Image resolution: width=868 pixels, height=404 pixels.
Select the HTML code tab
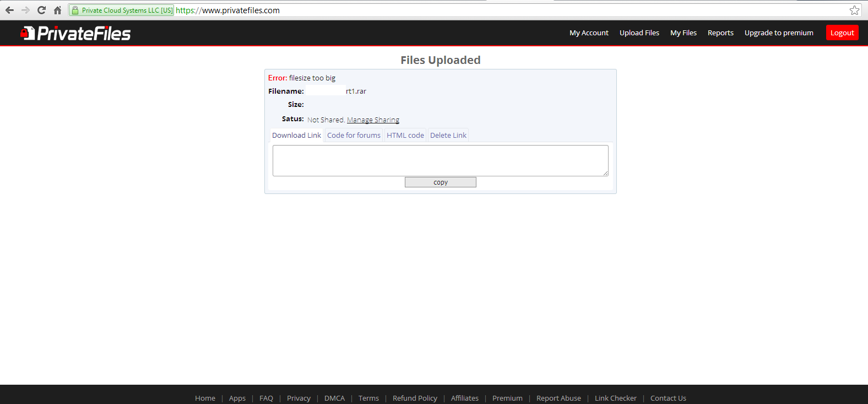[x=405, y=136]
